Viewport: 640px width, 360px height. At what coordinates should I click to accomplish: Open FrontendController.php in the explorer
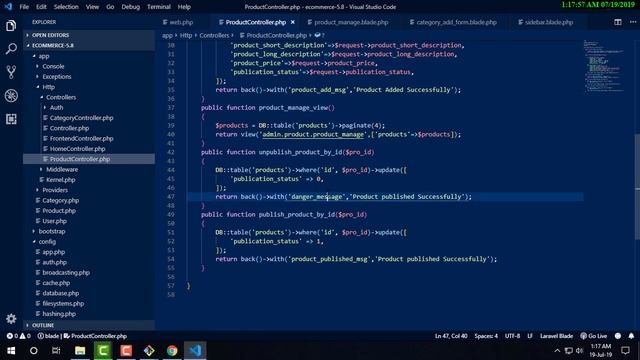pos(81,138)
